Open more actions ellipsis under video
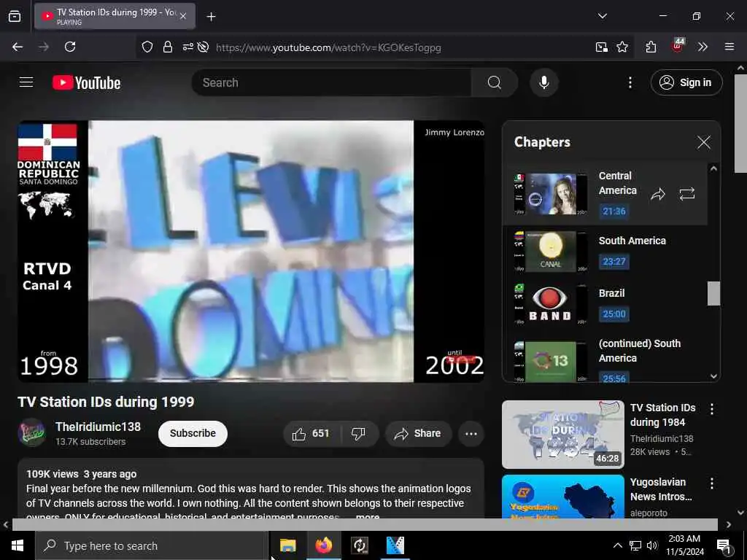This screenshot has width=747, height=560. coord(471,433)
